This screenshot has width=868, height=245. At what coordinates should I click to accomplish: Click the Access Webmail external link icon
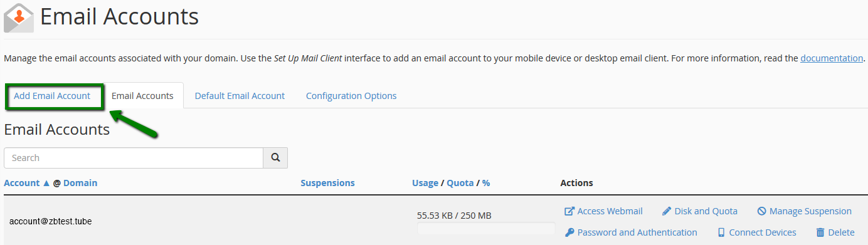click(x=569, y=211)
